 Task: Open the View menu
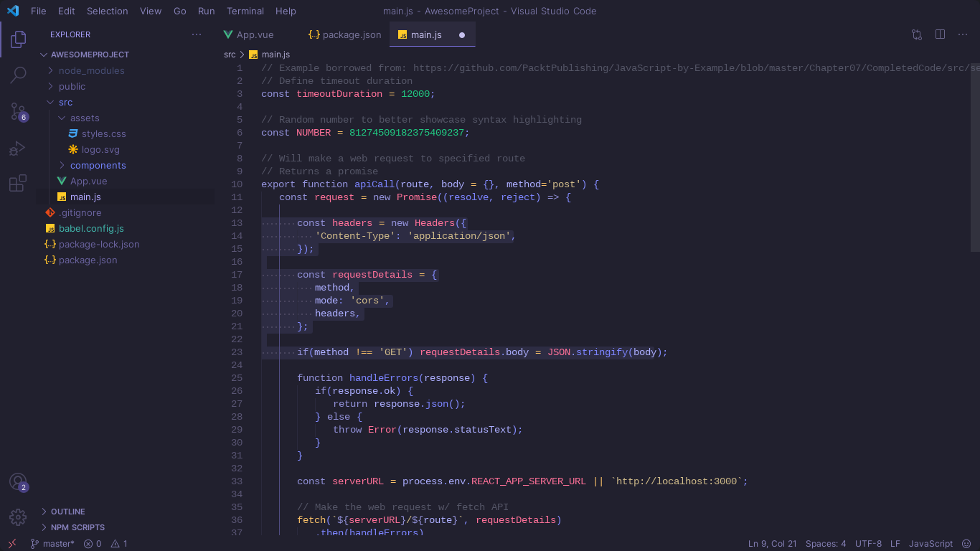click(x=151, y=11)
